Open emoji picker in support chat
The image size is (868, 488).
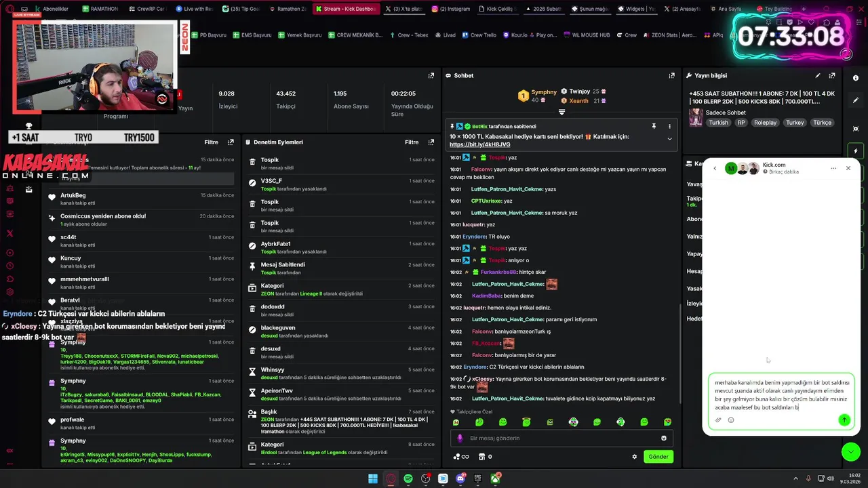click(731, 420)
